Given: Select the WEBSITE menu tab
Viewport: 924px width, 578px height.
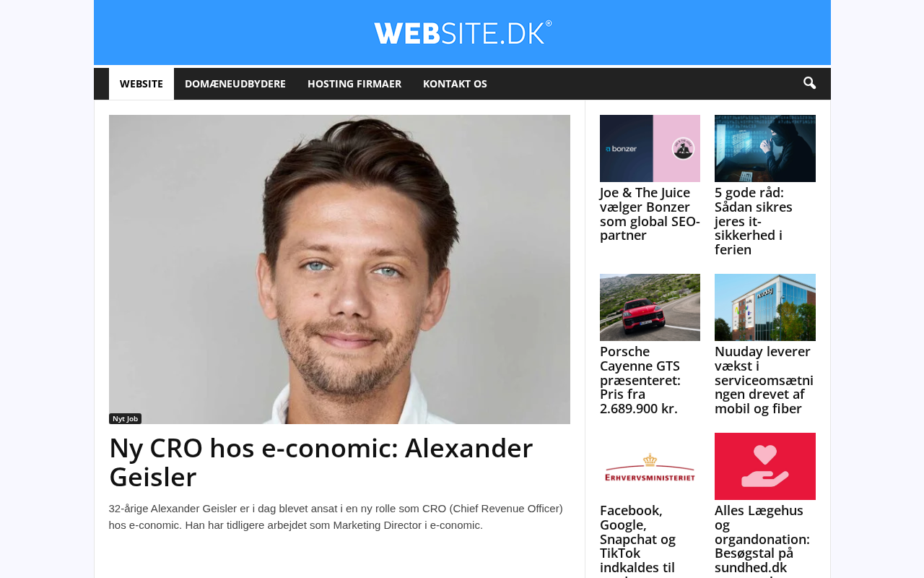Looking at the screenshot, I should tap(141, 84).
